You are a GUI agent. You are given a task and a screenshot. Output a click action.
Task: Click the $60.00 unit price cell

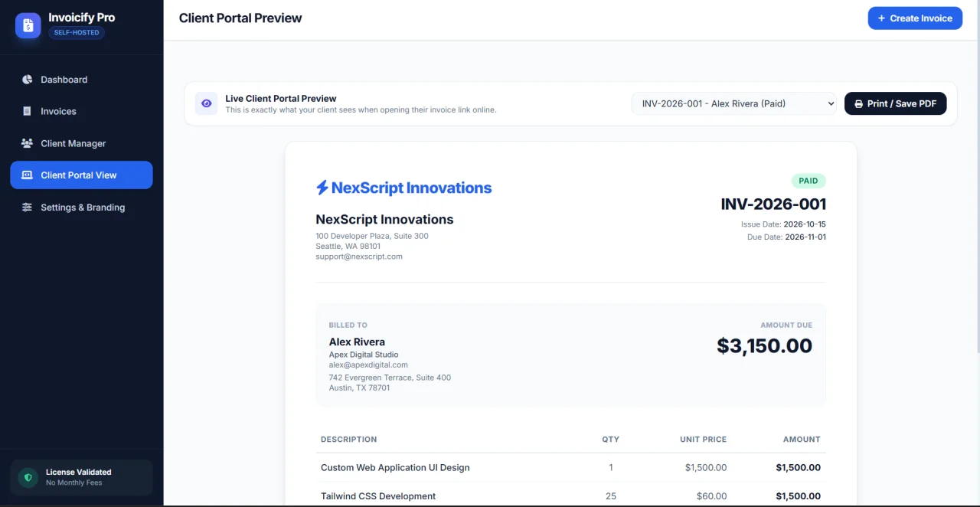[711, 496]
